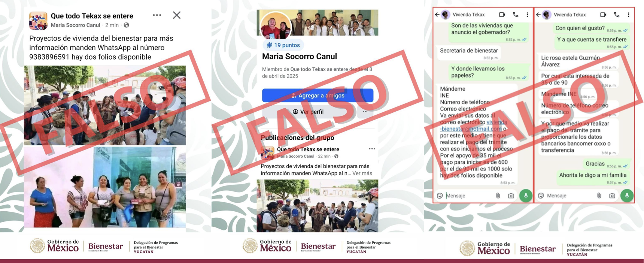Image resolution: width=644 pixels, height=263 pixels.
Task: Go back using arrow in left chat
Action: click(437, 15)
